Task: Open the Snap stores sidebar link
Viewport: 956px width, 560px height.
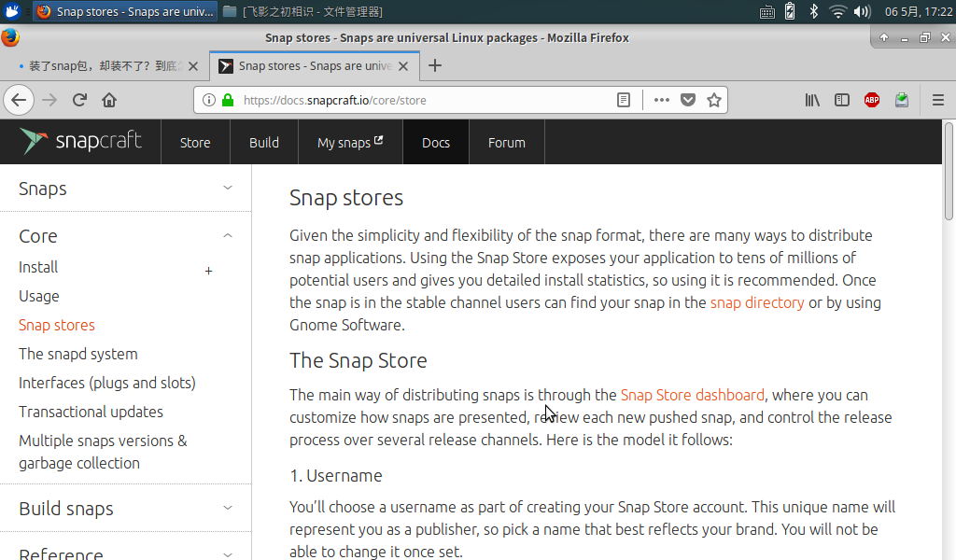Action: (57, 326)
